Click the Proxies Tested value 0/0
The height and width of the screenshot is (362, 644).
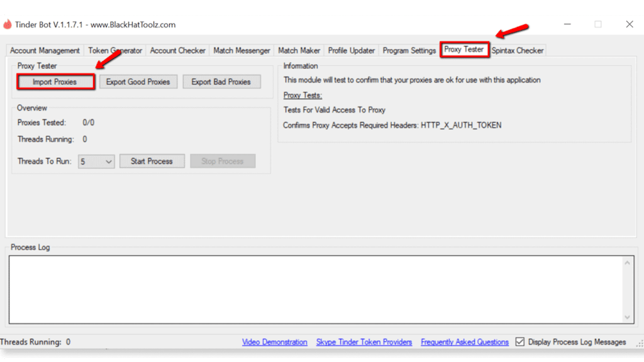[88, 123]
